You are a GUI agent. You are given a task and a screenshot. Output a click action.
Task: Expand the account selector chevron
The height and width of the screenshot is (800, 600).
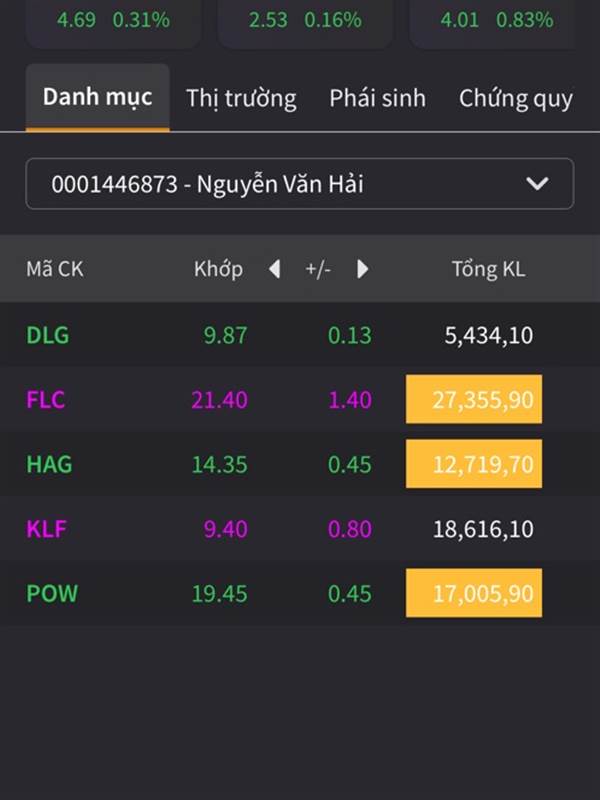coord(537,184)
